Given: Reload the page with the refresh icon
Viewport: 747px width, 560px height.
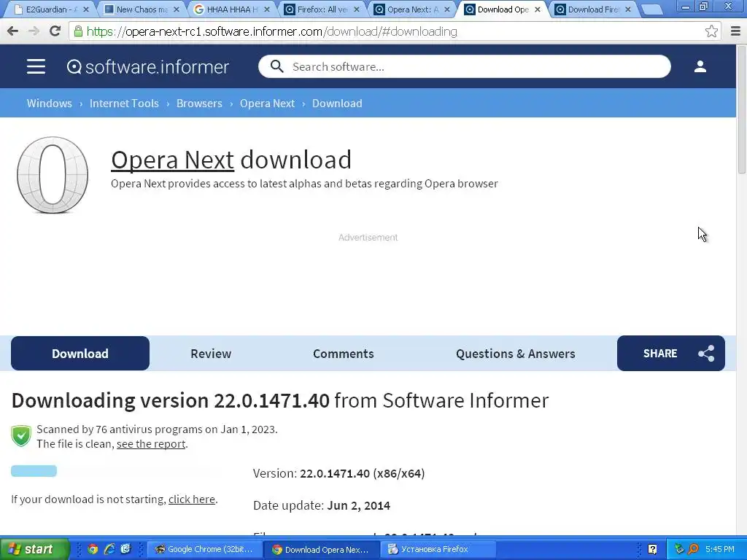Looking at the screenshot, I should coord(55,31).
